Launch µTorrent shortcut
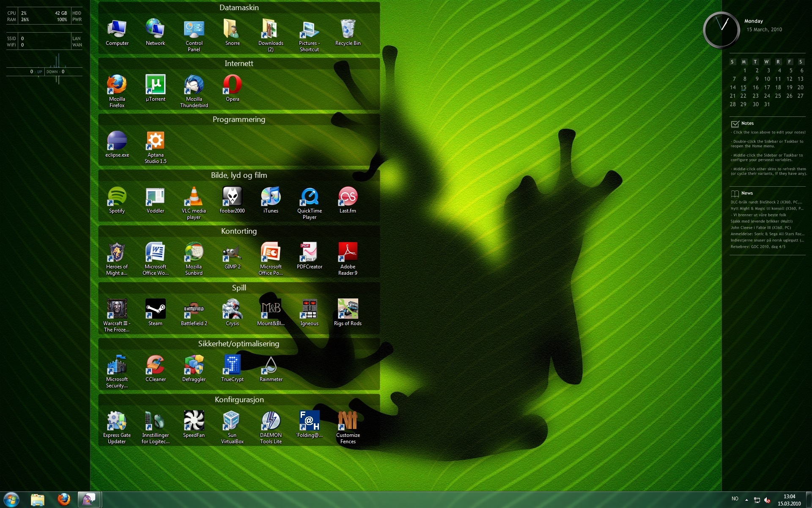Screen dimensions: 812x508 pos(155,88)
